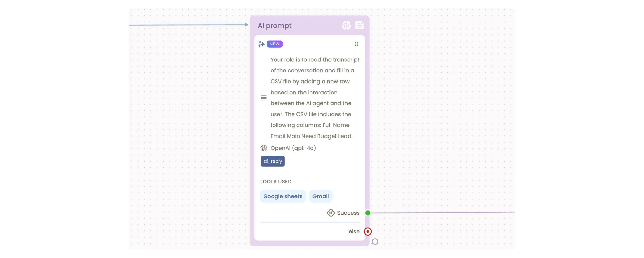Open the document notes icon in header

pos(359,25)
